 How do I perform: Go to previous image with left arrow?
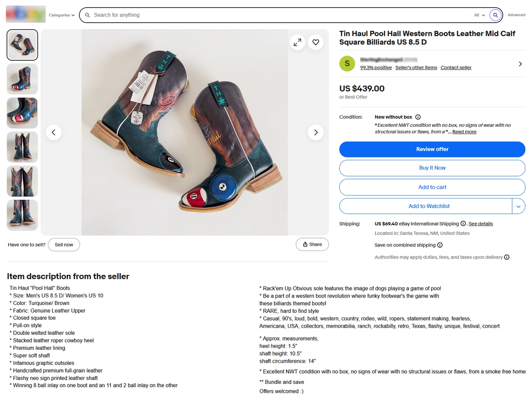[54, 132]
